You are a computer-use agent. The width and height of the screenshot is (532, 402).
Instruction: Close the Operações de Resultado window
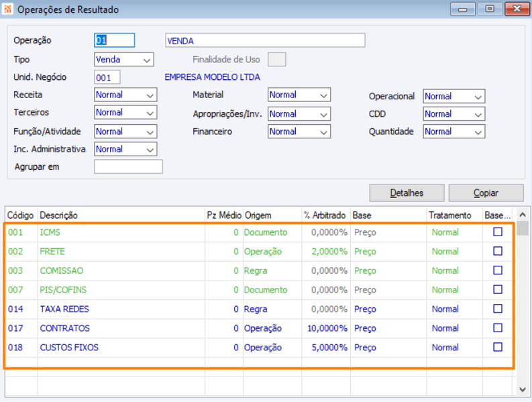tap(517, 9)
